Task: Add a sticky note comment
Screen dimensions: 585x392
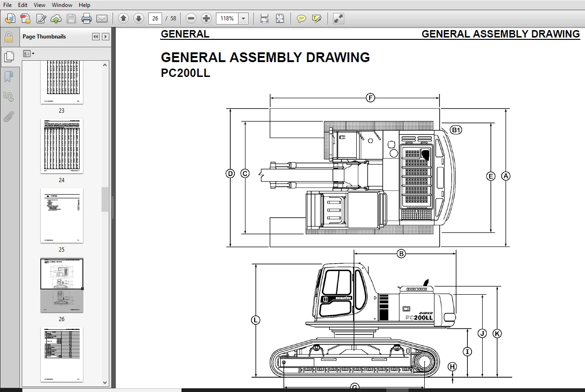Action: (302, 19)
